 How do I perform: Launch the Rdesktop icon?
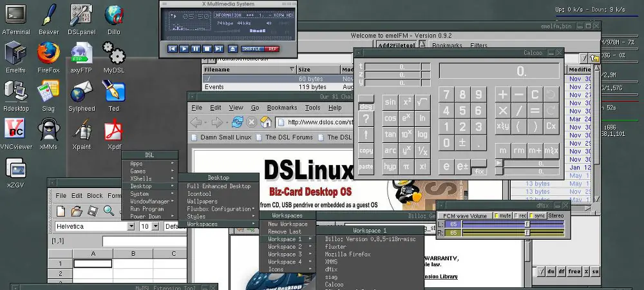[x=15, y=92]
